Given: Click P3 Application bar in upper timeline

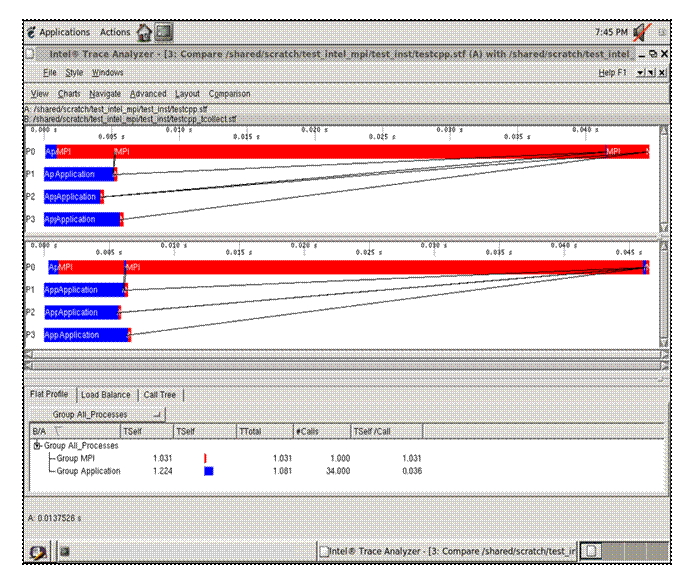Looking at the screenshot, I should tap(82, 219).
